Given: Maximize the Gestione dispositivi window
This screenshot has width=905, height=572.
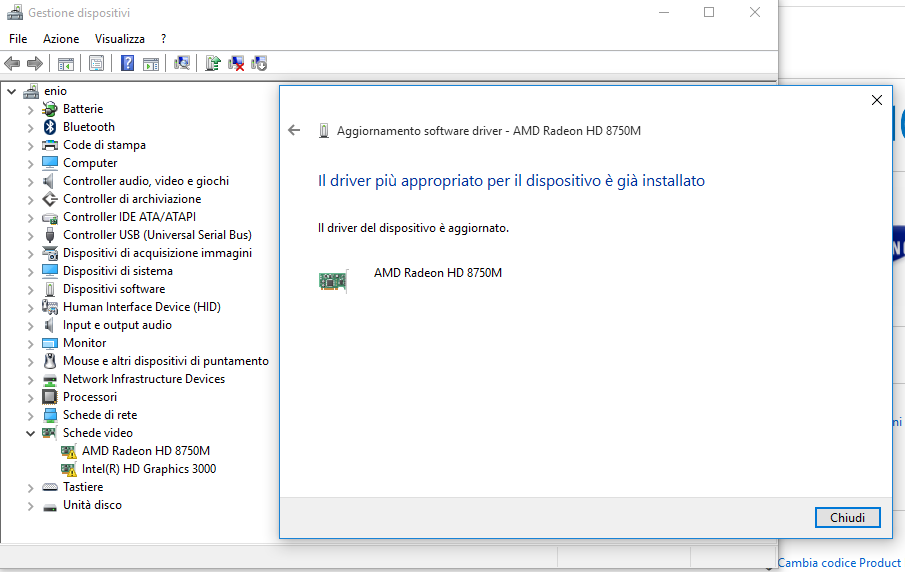Looking at the screenshot, I should pyautogui.click(x=709, y=12).
